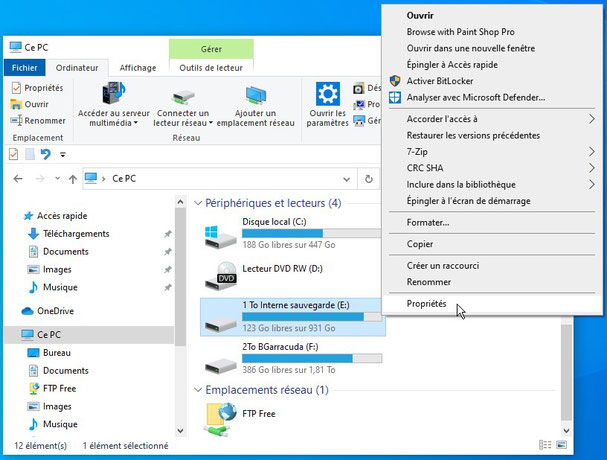
Task: Click 2To BGarracuda (F:) capacity bar
Action: [x=312, y=358]
